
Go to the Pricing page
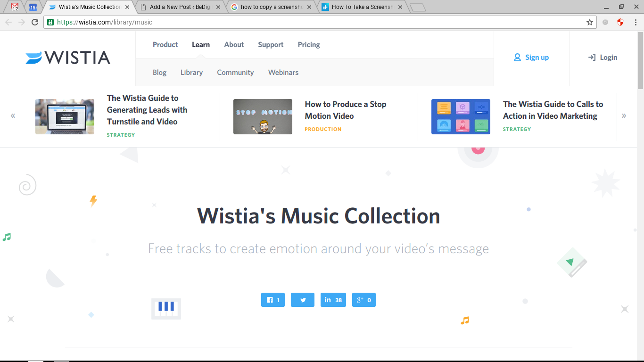point(309,45)
